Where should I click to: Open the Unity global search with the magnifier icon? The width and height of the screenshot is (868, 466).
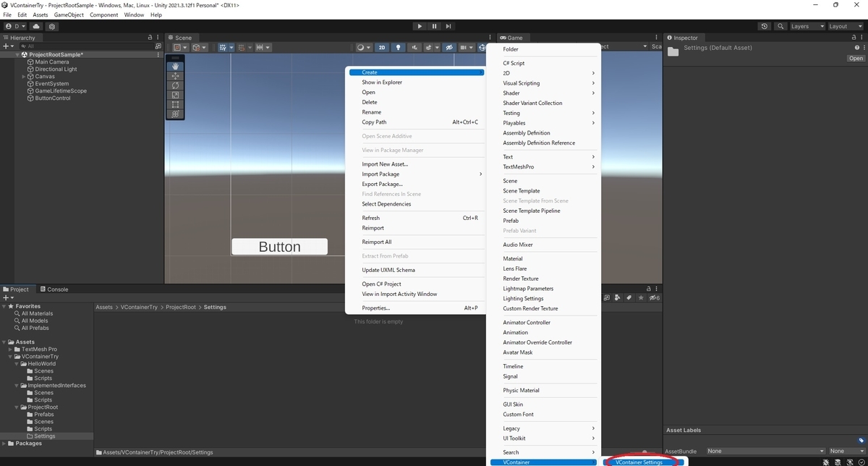(x=780, y=26)
